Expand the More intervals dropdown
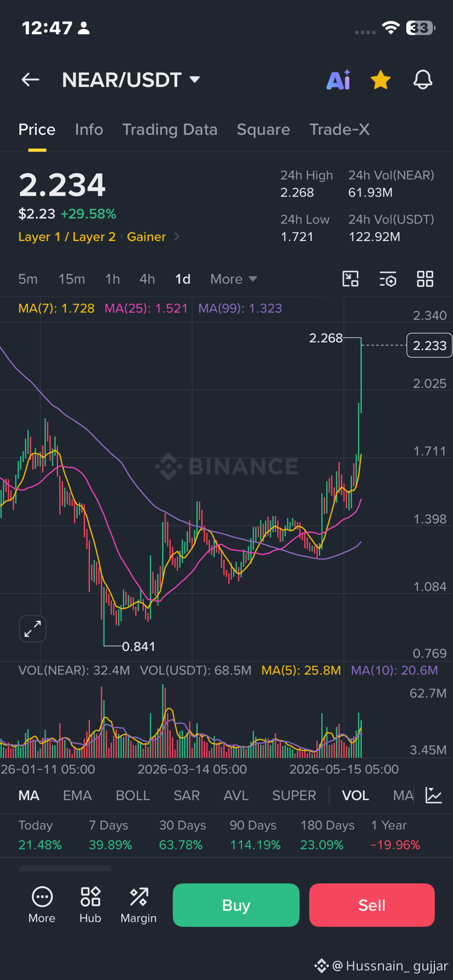This screenshot has width=453, height=980. pos(233,279)
